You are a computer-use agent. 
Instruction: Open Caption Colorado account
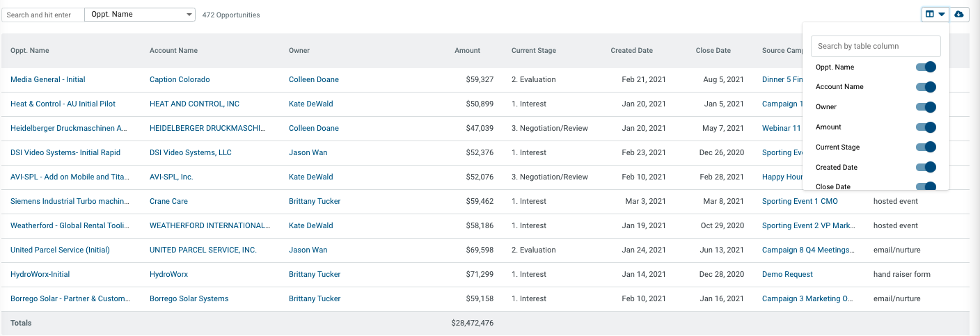tap(180, 79)
